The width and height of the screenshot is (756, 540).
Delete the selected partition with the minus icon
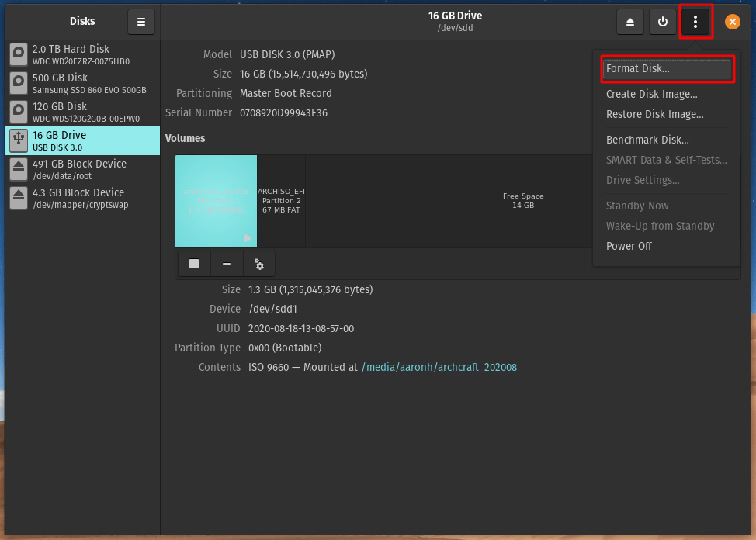click(226, 264)
